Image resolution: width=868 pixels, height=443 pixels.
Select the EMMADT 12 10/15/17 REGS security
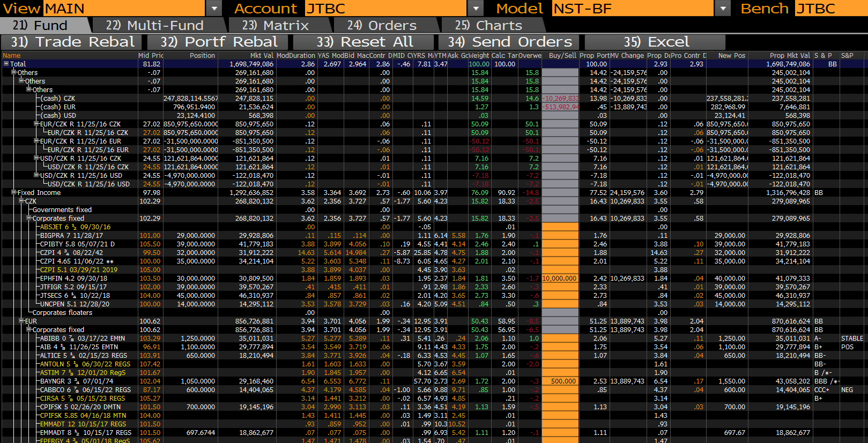pos(83,424)
